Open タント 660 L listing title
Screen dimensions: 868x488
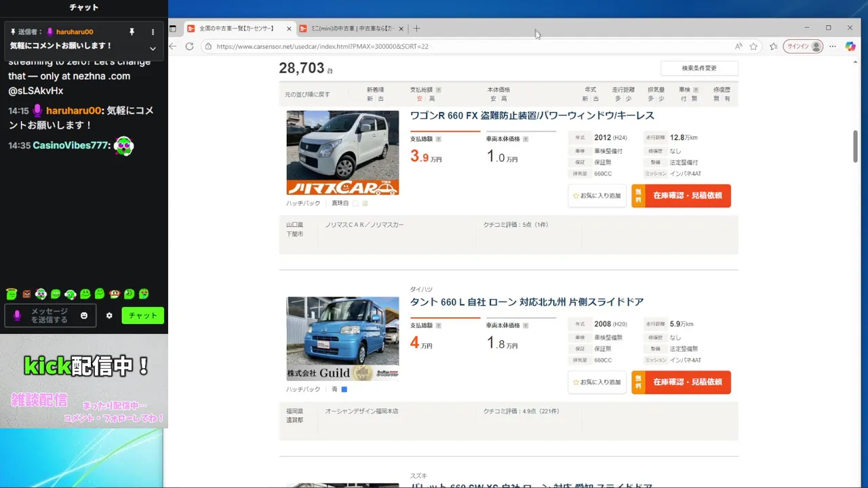[x=527, y=302]
